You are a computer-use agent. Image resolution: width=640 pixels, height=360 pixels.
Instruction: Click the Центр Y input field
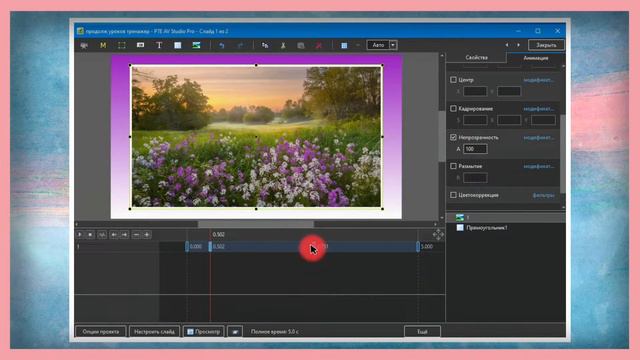tap(509, 91)
